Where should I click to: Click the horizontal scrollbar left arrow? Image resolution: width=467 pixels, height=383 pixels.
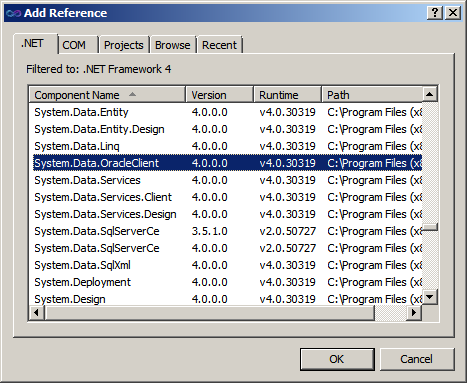tap(37, 313)
